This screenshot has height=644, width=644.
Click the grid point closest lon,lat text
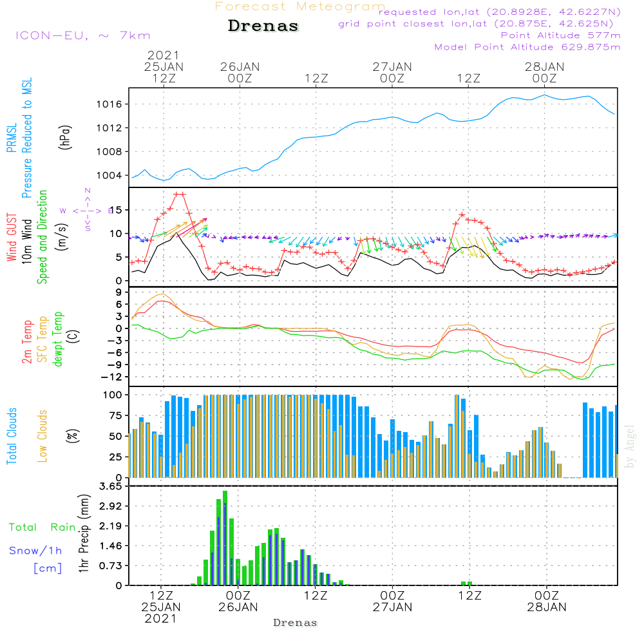(x=480, y=24)
